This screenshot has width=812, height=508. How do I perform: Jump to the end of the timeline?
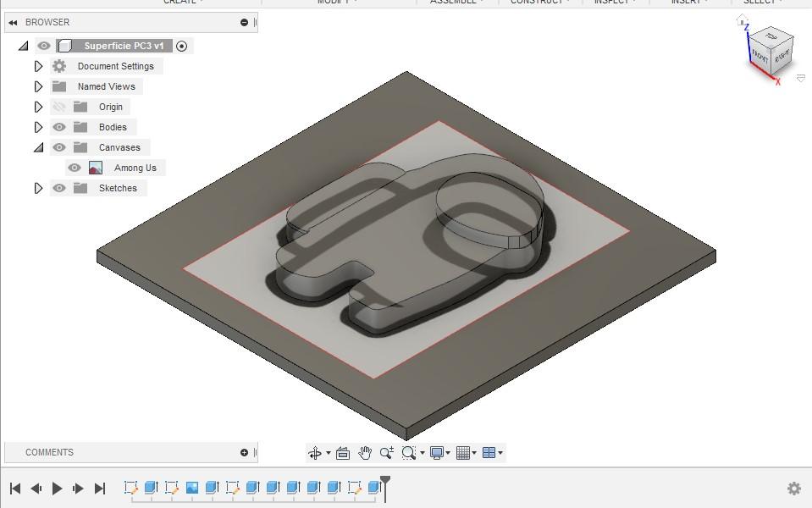[100, 489]
